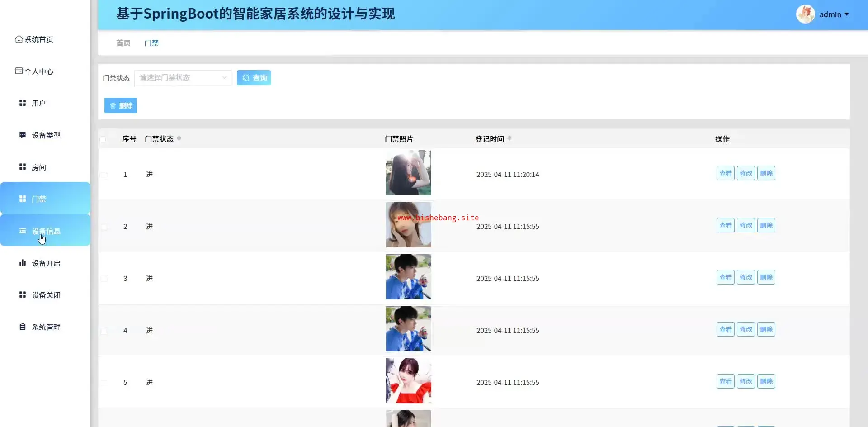The height and width of the screenshot is (427, 868).
Task: Click 删除 for row 5
Action: point(766,381)
